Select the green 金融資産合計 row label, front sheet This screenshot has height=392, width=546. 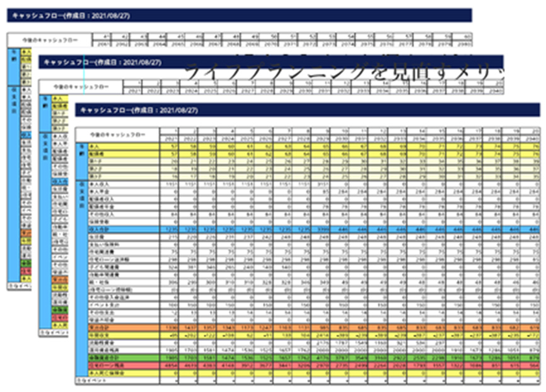click(124, 358)
